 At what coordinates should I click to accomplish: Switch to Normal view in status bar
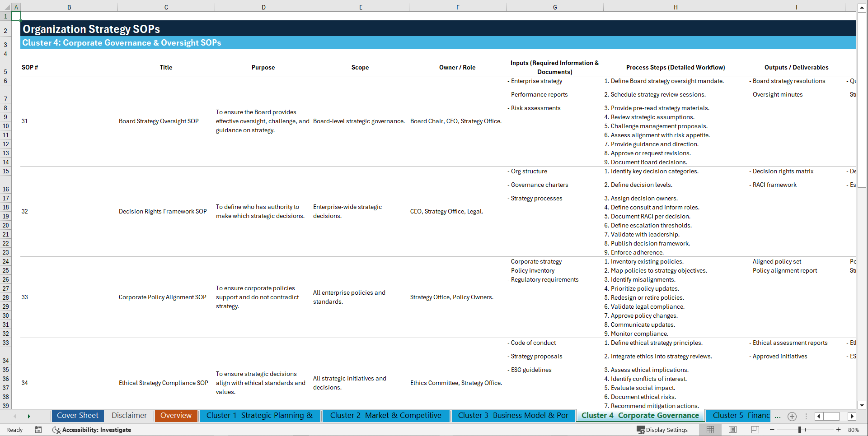point(710,430)
